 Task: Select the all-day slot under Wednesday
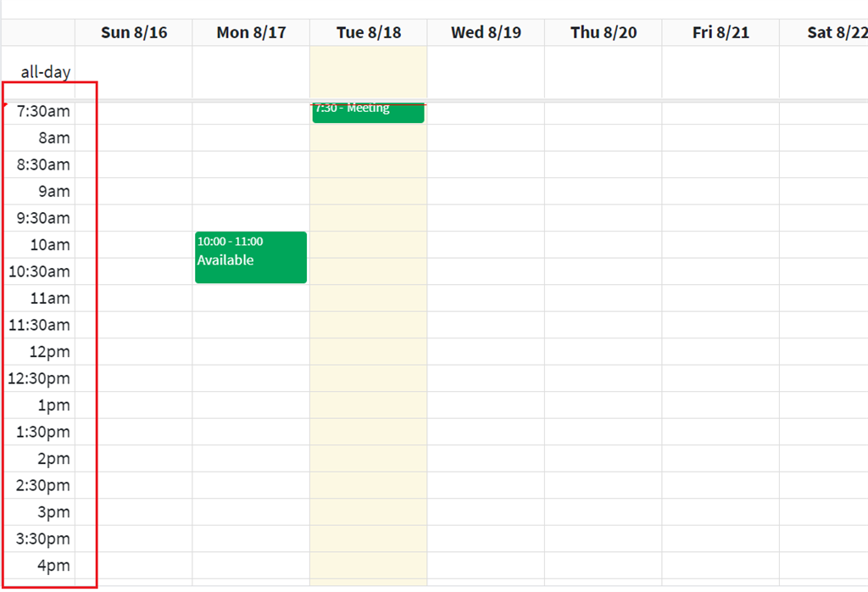point(485,71)
